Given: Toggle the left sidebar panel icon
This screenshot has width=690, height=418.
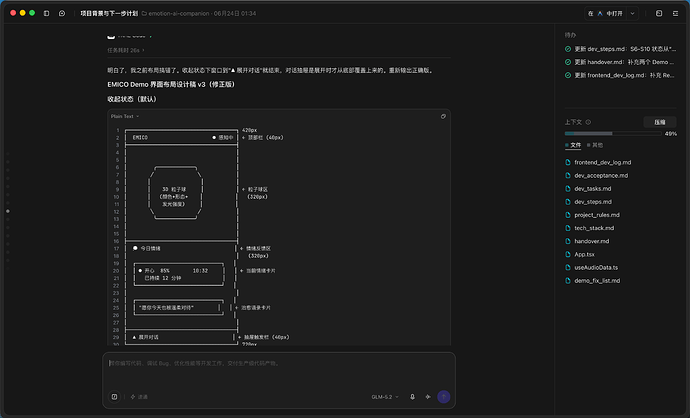Looking at the screenshot, I should 46,13.
